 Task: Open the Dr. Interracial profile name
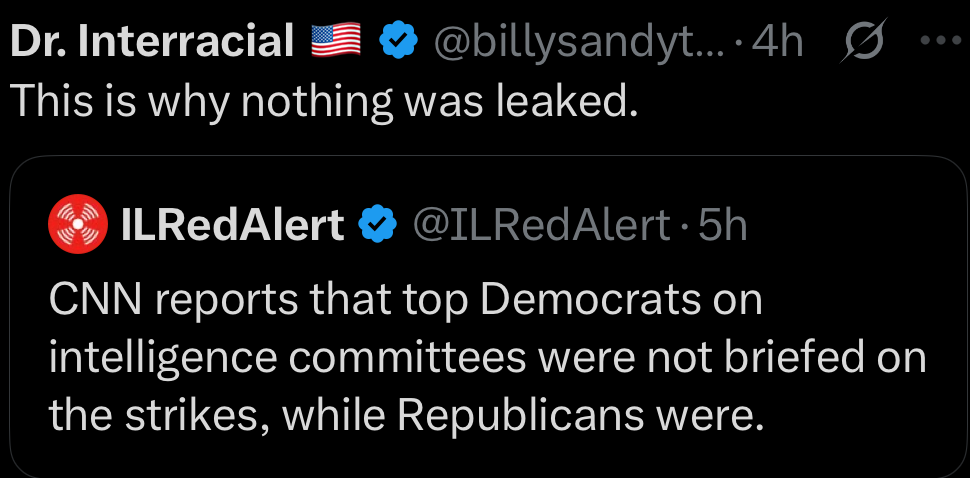tap(152, 41)
